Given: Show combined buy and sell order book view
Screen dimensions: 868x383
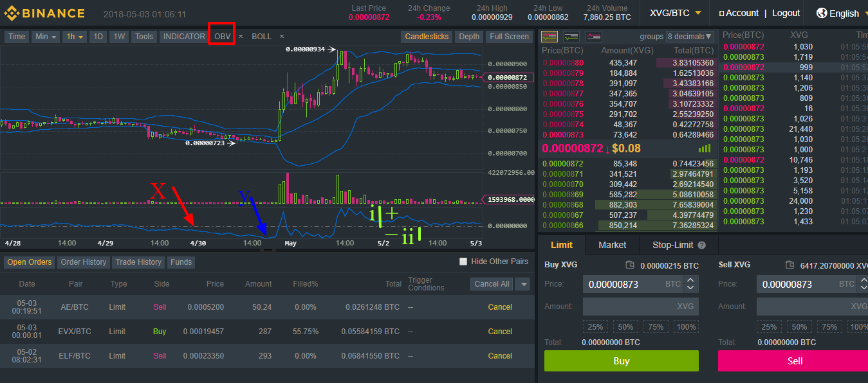Looking at the screenshot, I should pyautogui.click(x=549, y=37).
